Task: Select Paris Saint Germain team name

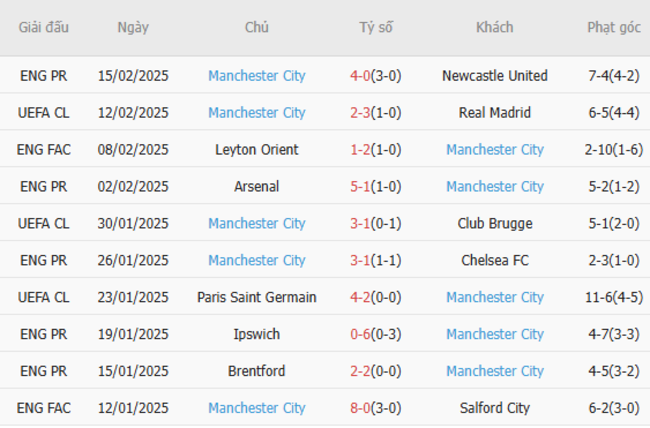Action: tap(257, 298)
